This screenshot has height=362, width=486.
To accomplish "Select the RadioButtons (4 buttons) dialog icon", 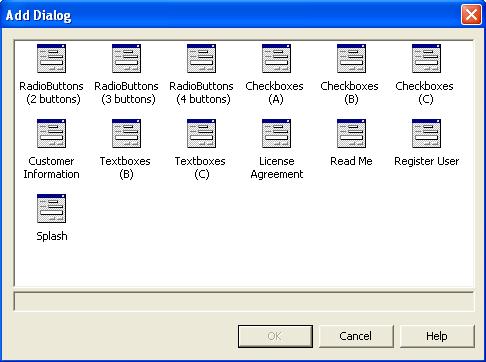I will coord(201,59).
